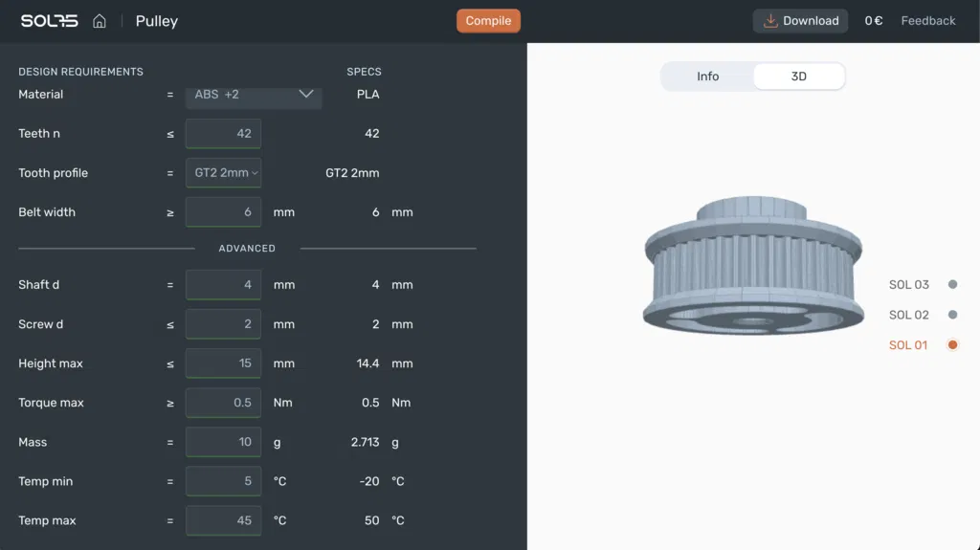Click the PLA material spec value
980x550 pixels.
(367, 95)
